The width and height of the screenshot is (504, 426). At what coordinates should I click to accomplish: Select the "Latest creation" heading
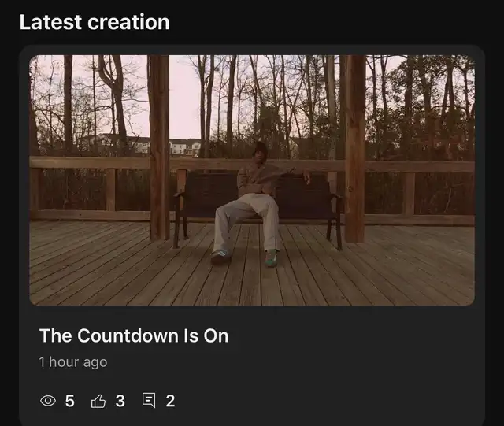94,22
